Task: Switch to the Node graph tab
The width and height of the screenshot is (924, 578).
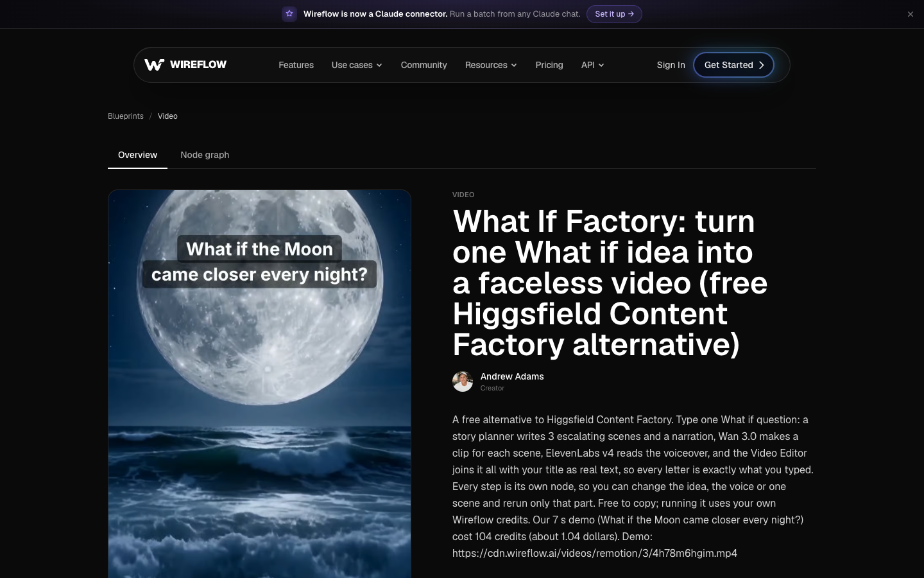Action: pyautogui.click(x=205, y=155)
